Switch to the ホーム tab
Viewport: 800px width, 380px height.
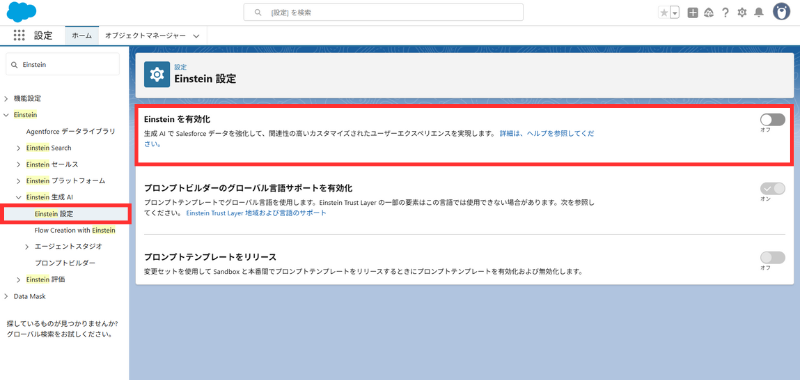tap(82, 36)
